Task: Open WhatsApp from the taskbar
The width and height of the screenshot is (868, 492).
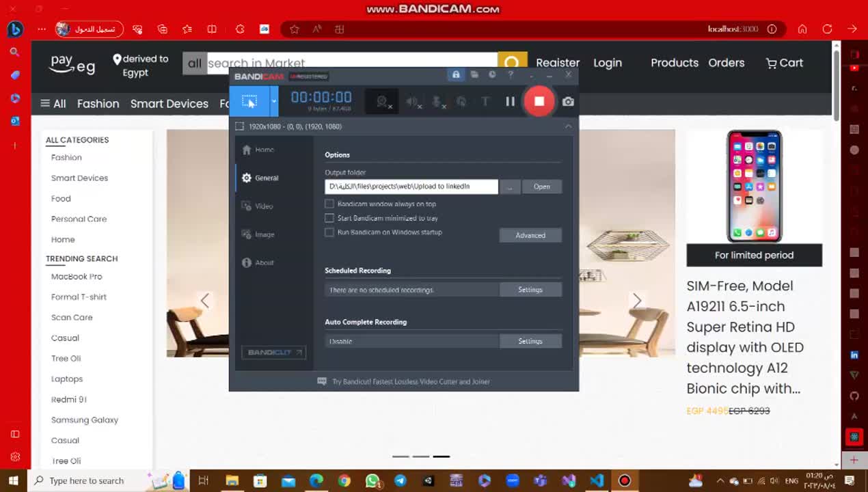Action: tap(372, 480)
